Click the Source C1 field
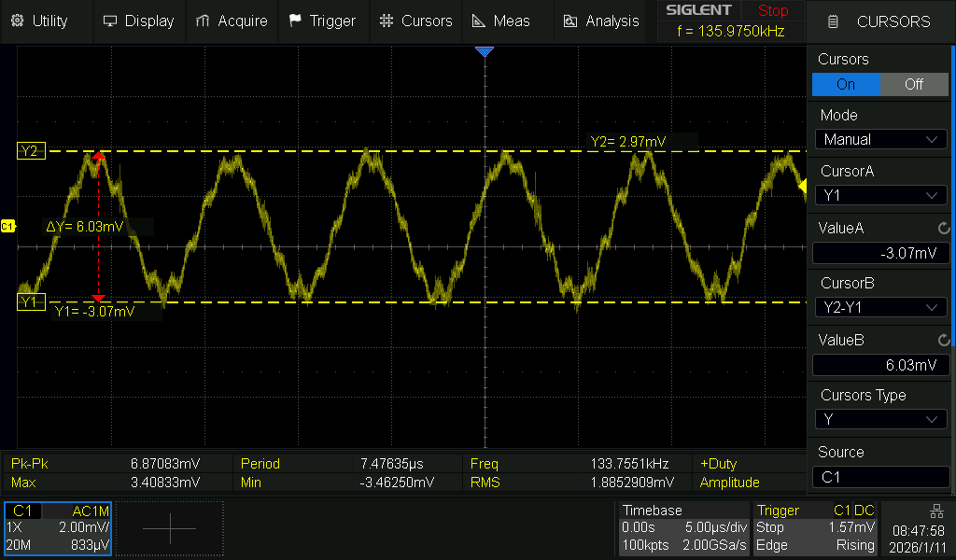956x560 pixels. [x=881, y=477]
